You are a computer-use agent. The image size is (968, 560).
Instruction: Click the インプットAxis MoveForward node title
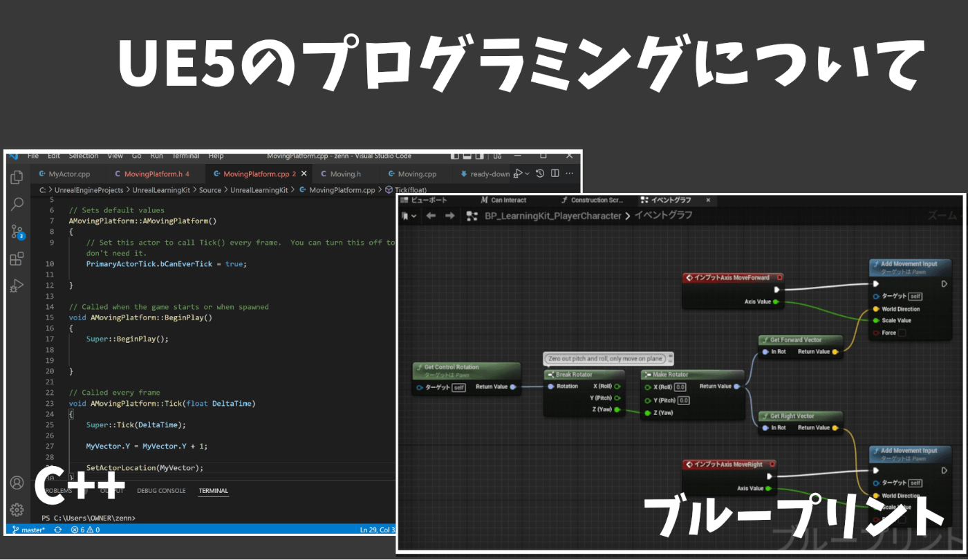pos(732,278)
